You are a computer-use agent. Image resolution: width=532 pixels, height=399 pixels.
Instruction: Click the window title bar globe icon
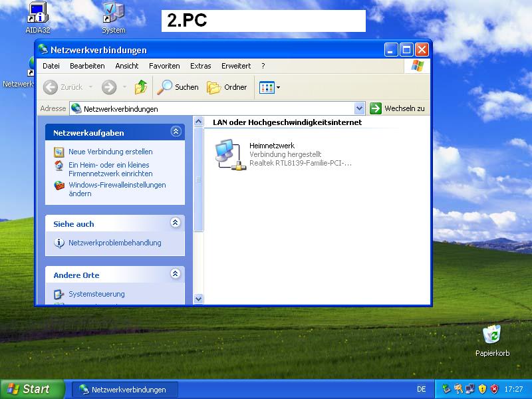tap(43, 49)
